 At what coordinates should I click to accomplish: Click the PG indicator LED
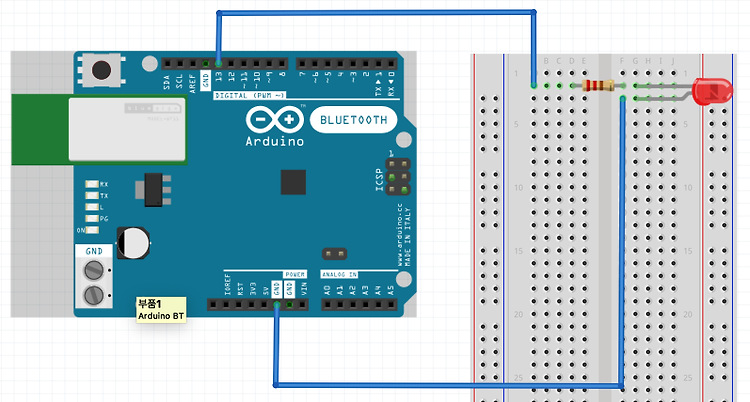point(92,219)
